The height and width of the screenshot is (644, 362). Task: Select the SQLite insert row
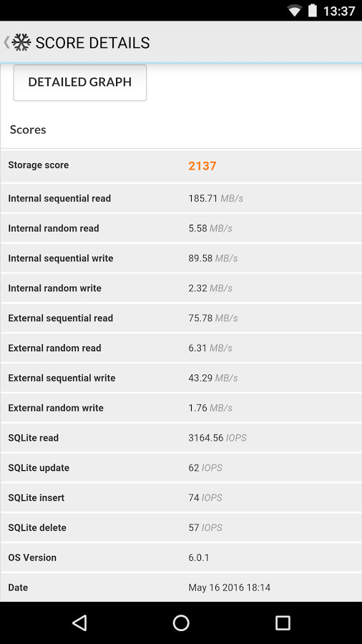181,498
